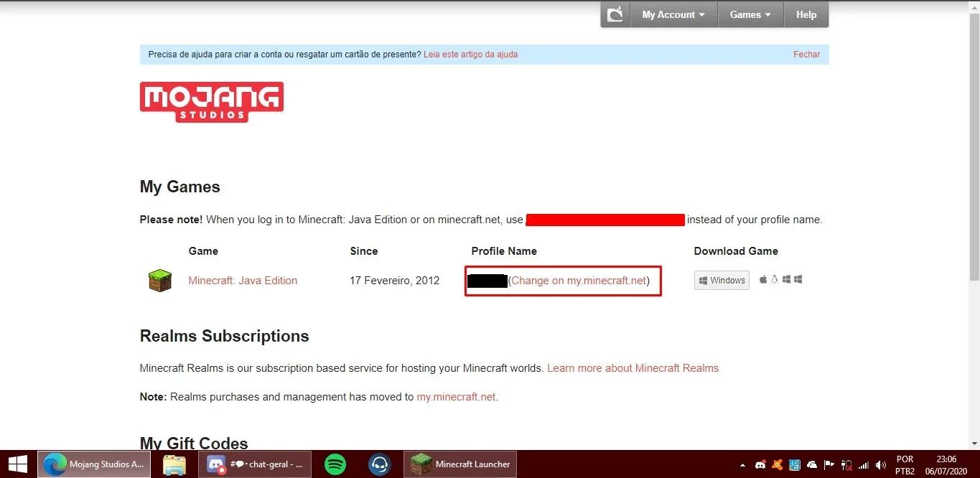Show hidden system tray icons
The height and width of the screenshot is (478, 980).
(742, 465)
